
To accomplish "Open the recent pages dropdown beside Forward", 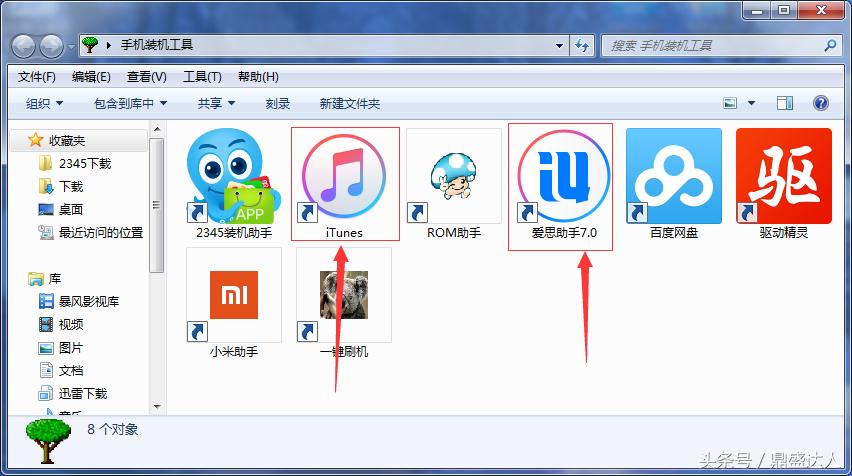I will click(x=71, y=46).
